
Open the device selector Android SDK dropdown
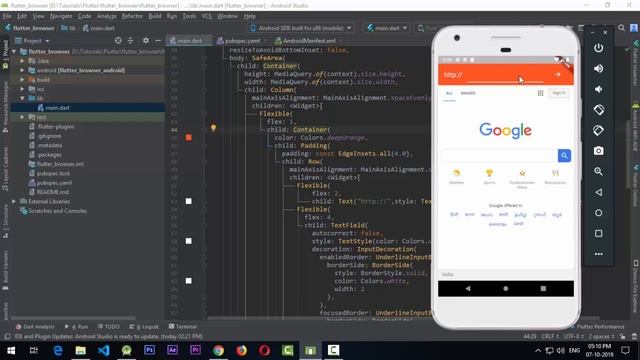[x=300, y=28]
